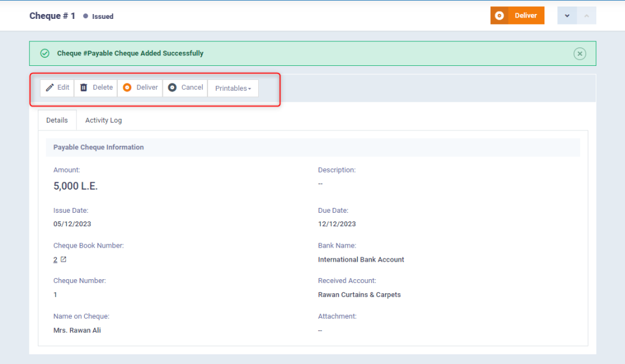The height and width of the screenshot is (364, 625).
Task: Dismiss the success notification banner
Action: click(x=580, y=54)
